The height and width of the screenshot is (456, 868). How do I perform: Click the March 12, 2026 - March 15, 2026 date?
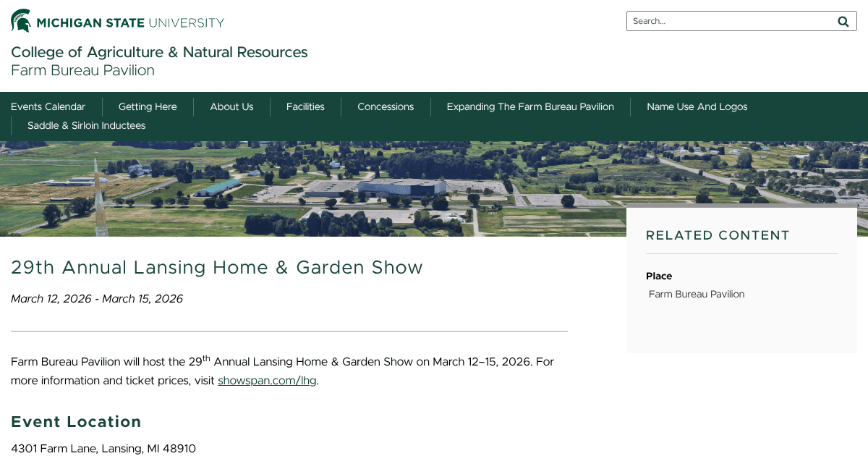97,298
